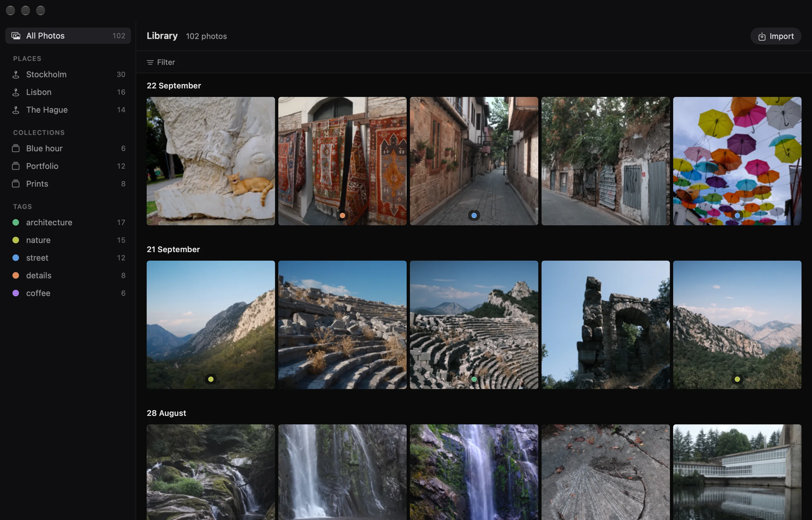The image size is (812, 520).
Task: Filter by the street tag
Action: (x=68, y=258)
